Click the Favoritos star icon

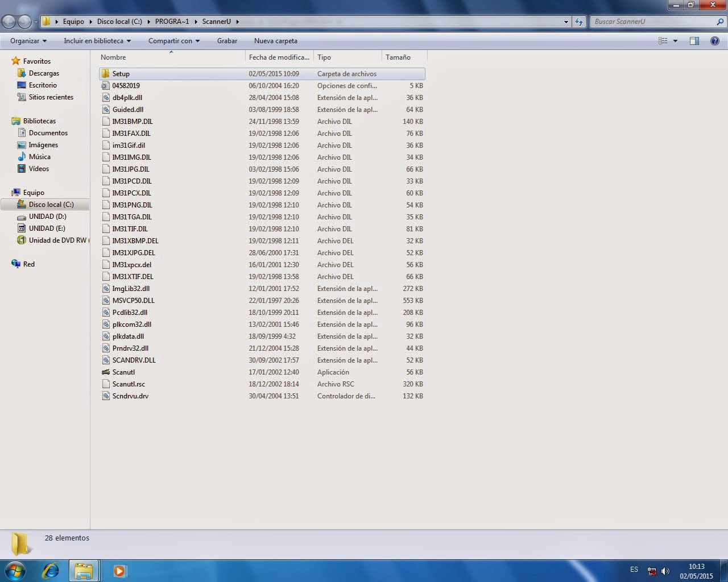tap(16, 61)
